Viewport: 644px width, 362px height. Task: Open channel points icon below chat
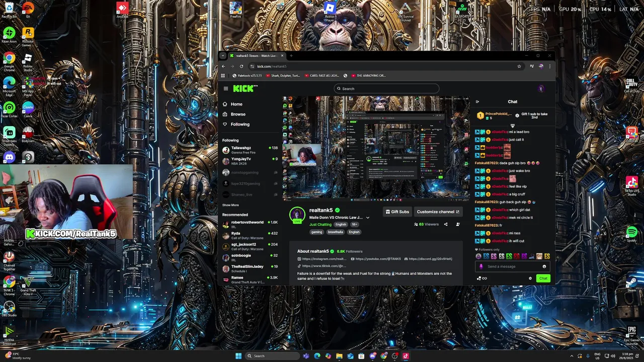click(479, 278)
